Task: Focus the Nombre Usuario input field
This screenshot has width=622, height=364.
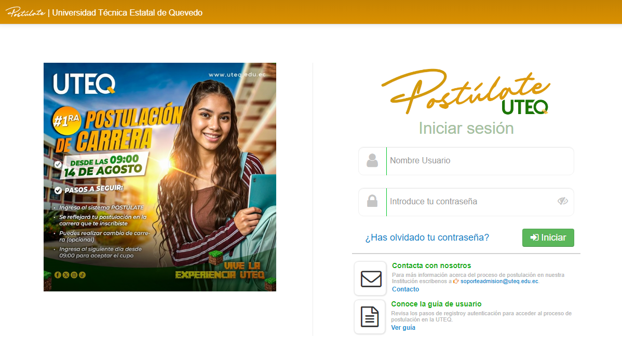Action: (480, 161)
